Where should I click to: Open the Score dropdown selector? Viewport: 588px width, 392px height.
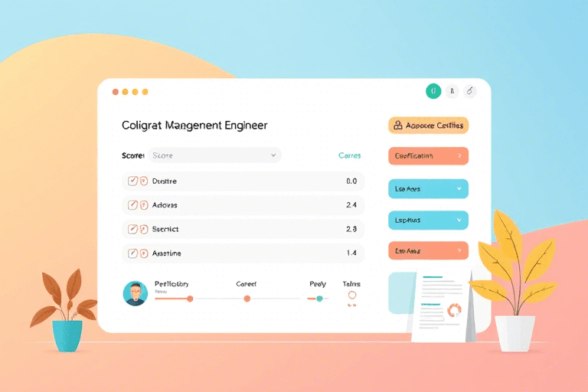[x=214, y=155]
